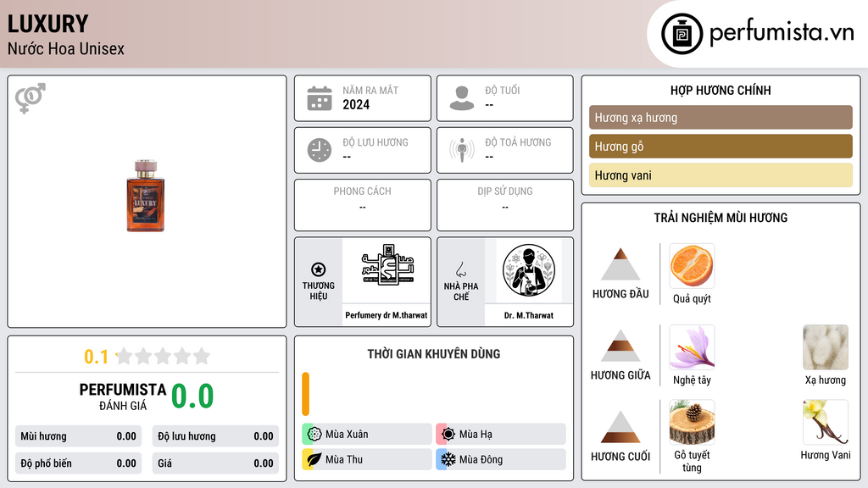Click the Hương Cuối pyramid icon
868x488 pixels.
click(620, 427)
